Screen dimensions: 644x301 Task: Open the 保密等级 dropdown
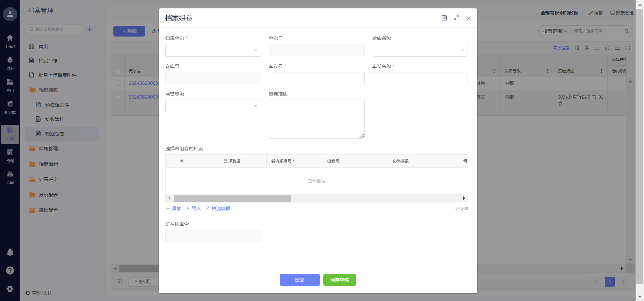coord(213,106)
